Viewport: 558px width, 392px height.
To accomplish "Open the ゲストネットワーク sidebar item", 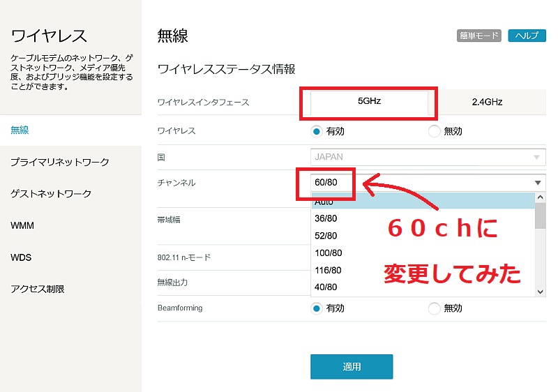I will (51, 193).
